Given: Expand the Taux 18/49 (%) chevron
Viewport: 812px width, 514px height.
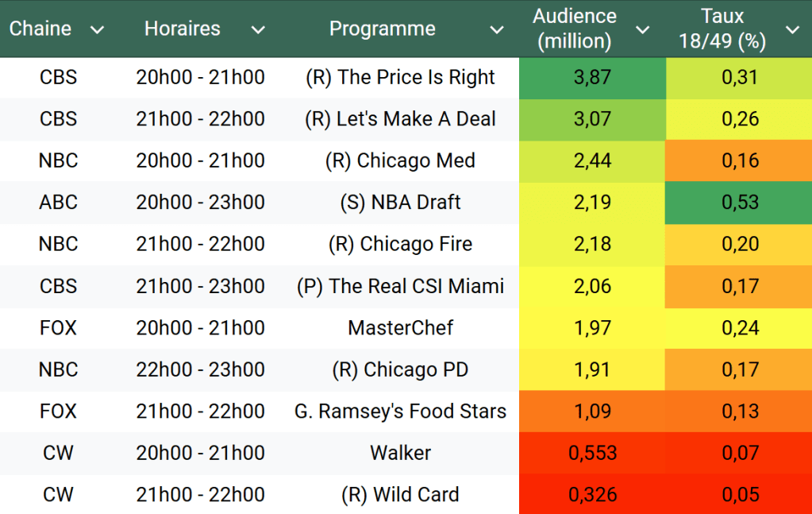Looking at the screenshot, I should point(792,30).
